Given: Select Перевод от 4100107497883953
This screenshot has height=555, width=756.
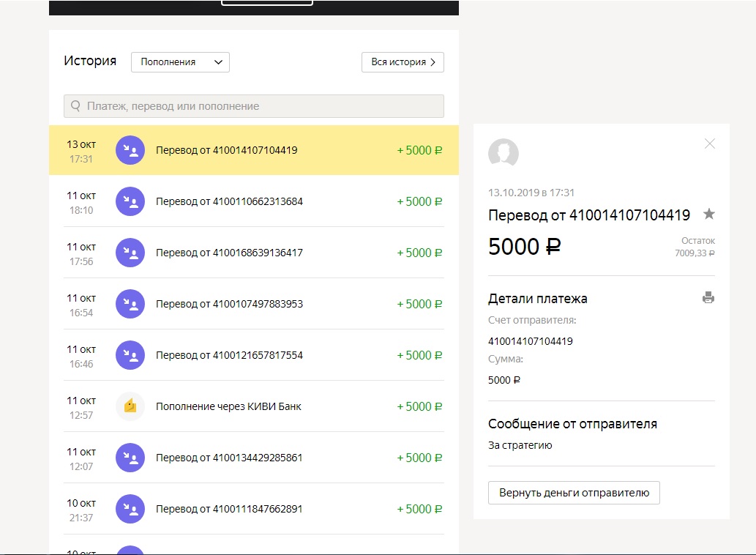Looking at the screenshot, I should point(254,304).
